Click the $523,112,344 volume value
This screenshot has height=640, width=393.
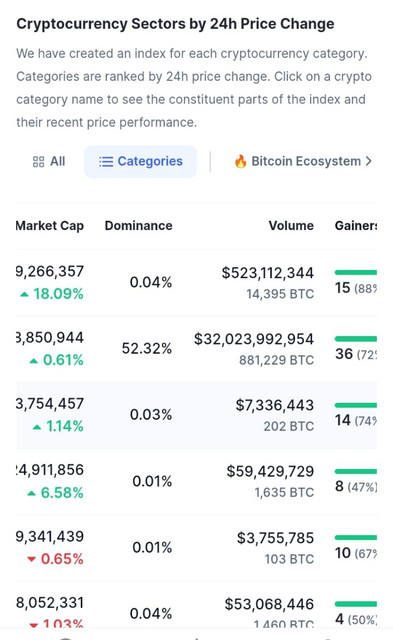coord(268,273)
